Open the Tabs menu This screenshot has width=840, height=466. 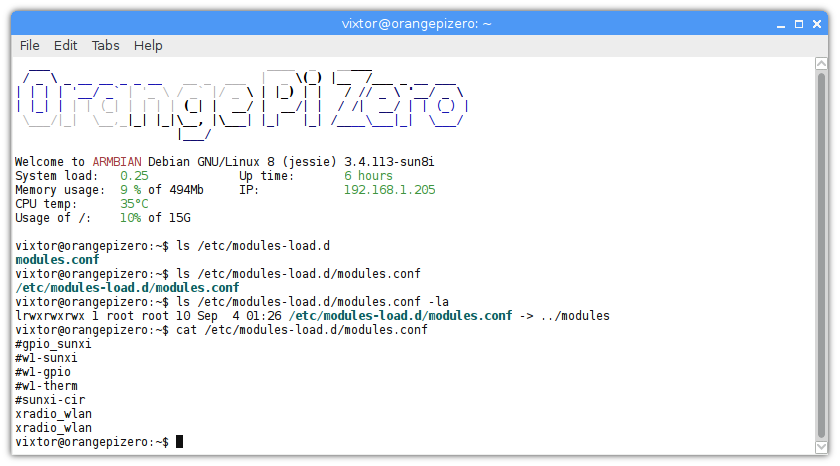[105, 45]
